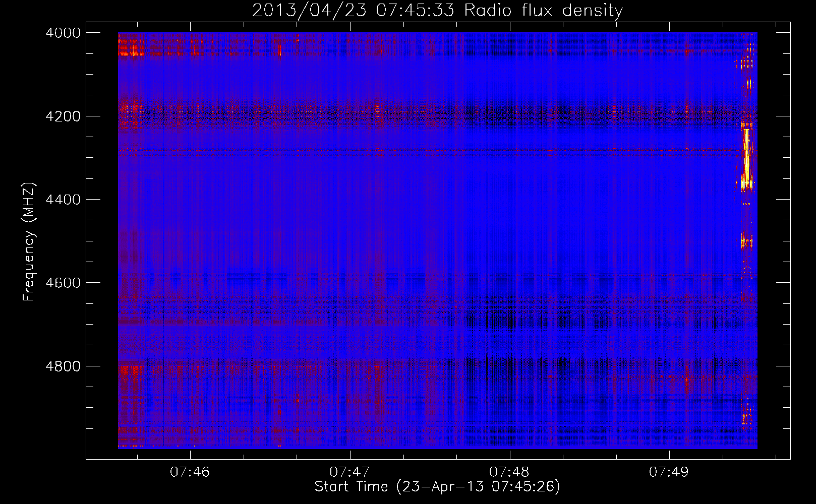Click the '4000' frequency axis label

(x=63, y=33)
